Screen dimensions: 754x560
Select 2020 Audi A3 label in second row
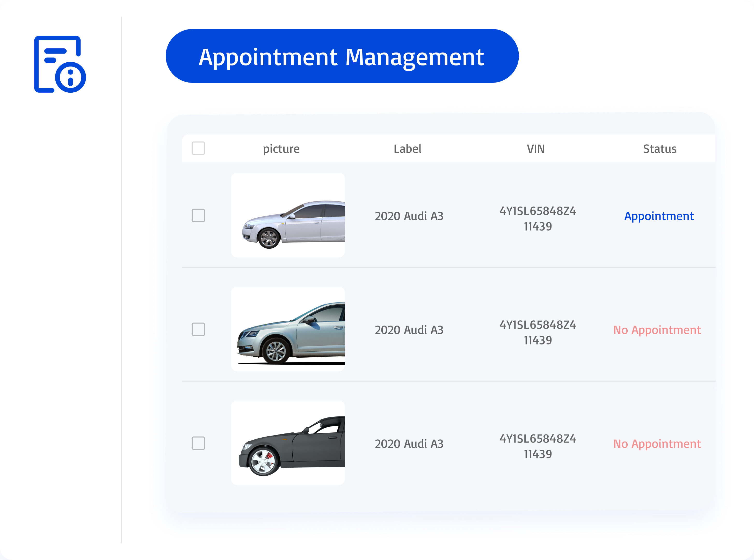409,330
